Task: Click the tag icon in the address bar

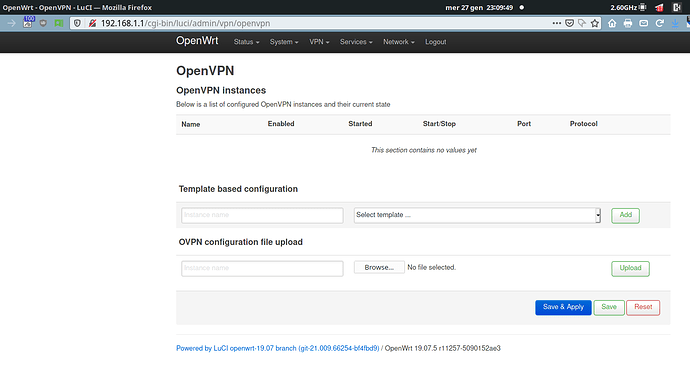Action: [582, 23]
